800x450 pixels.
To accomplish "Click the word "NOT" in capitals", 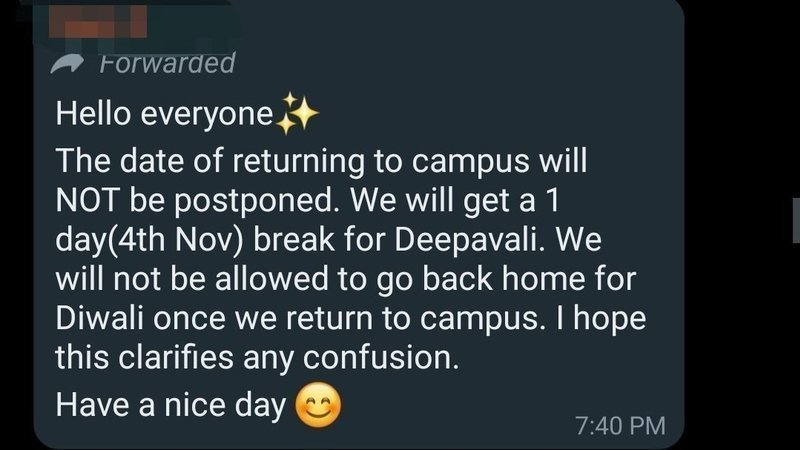I will (x=88, y=201).
